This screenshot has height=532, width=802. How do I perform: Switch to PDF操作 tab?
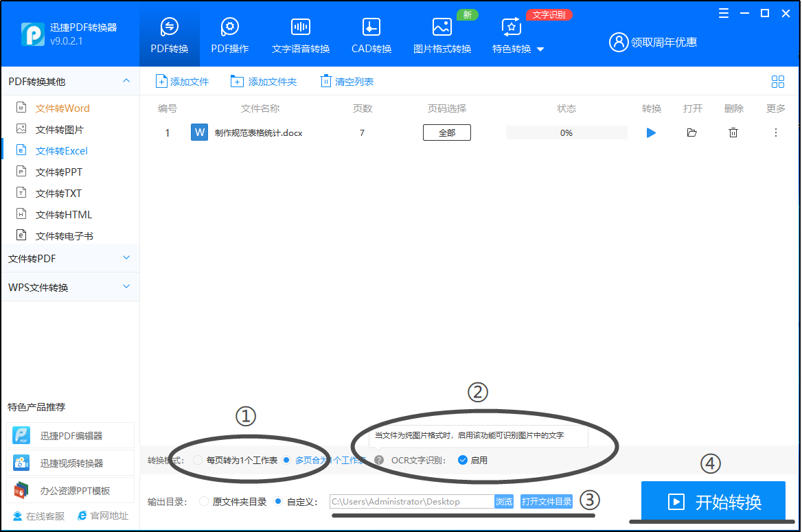pyautogui.click(x=229, y=36)
